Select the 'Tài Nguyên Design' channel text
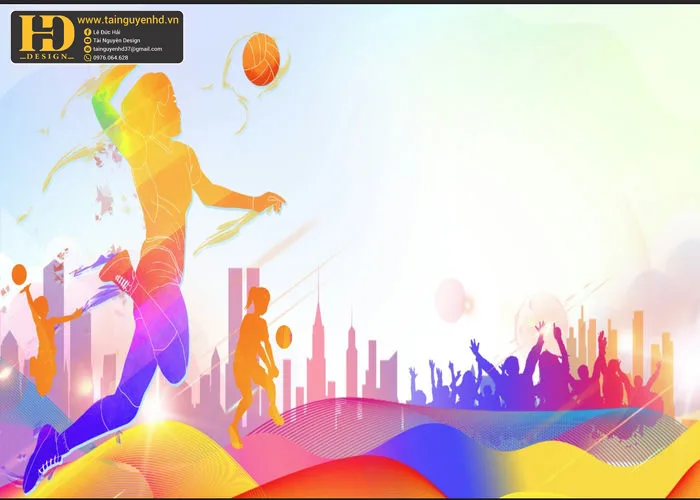Image resolution: width=700 pixels, height=500 pixels. tap(117, 41)
